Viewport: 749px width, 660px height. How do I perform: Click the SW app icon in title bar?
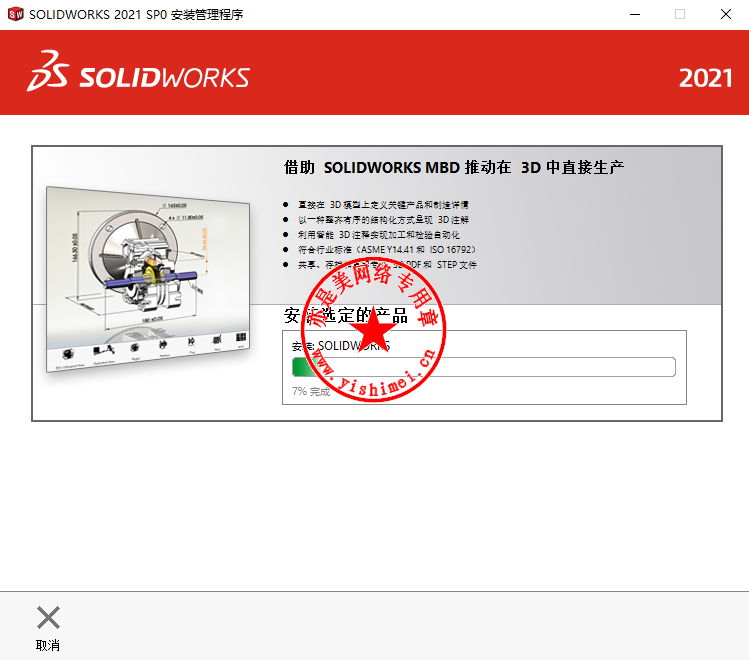(x=15, y=14)
